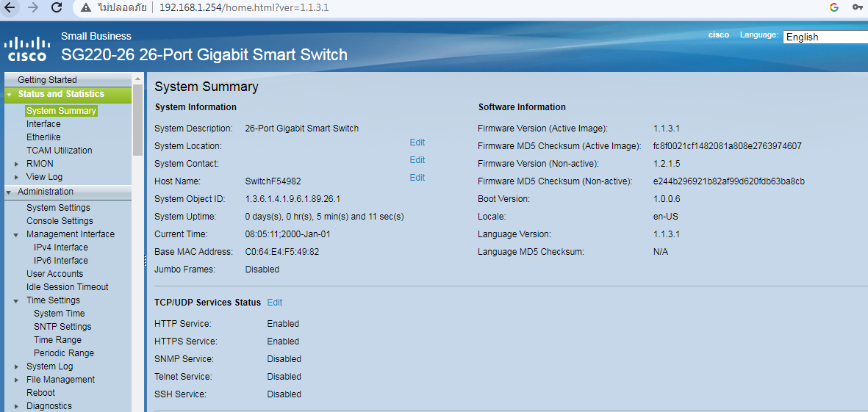Click HTTPS Service Enabled status

(x=283, y=341)
